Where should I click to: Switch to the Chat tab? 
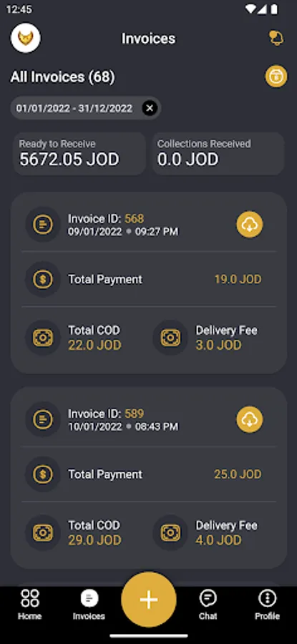(208, 605)
